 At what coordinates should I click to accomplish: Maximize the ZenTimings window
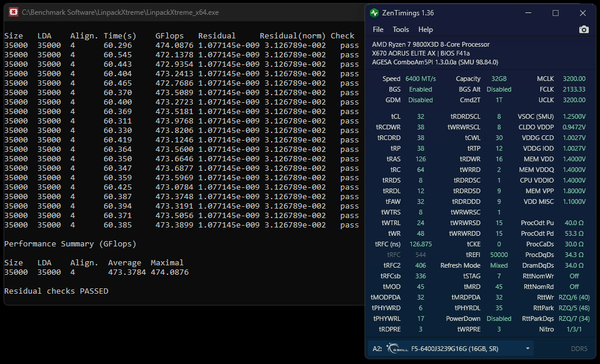(x=555, y=12)
